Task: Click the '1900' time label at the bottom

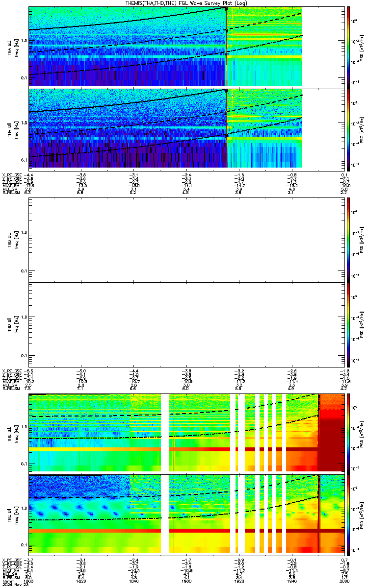Action: point(186,581)
